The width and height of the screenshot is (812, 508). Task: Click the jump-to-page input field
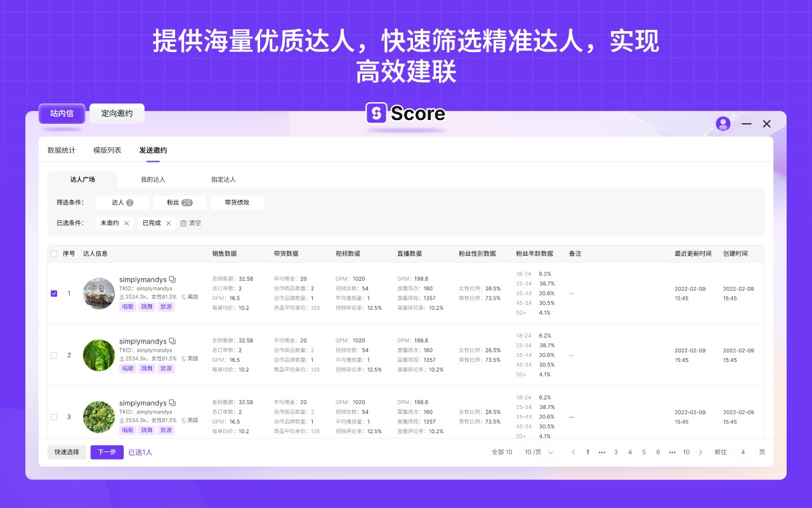pyautogui.click(x=743, y=452)
